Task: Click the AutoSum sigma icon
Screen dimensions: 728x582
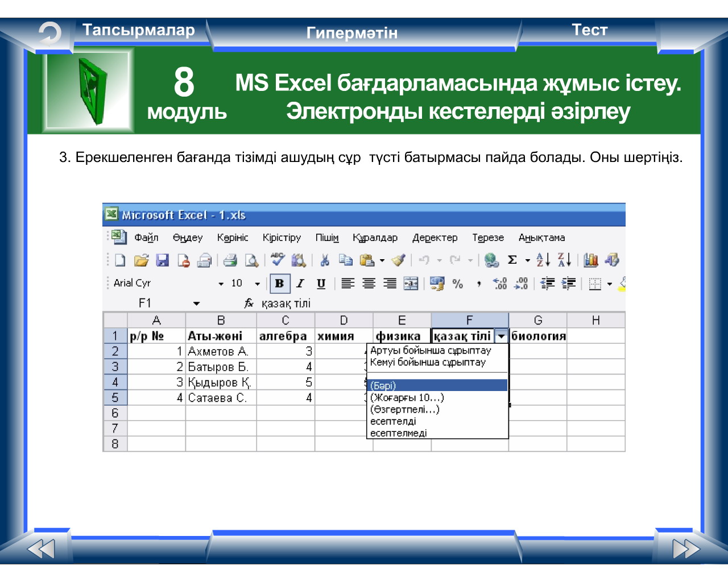Action: click(x=512, y=260)
